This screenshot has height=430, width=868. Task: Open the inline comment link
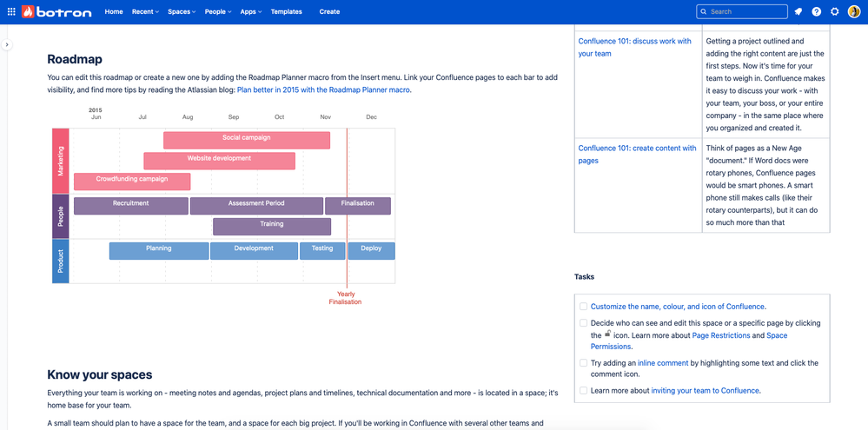pos(663,363)
